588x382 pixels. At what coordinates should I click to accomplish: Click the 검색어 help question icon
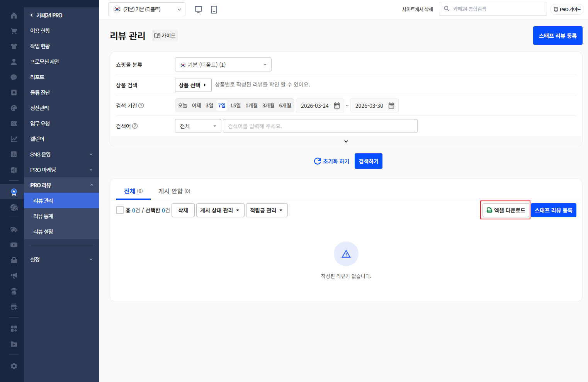tap(135, 126)
